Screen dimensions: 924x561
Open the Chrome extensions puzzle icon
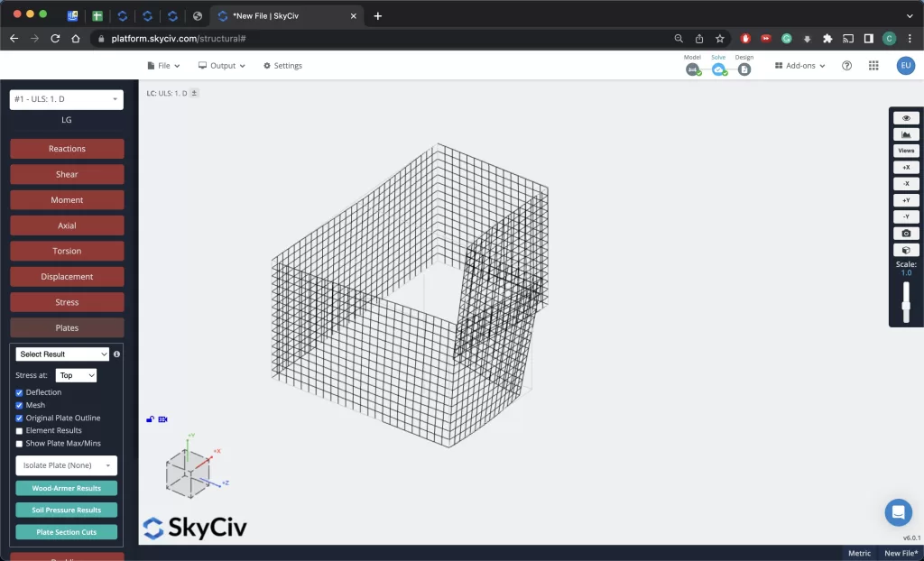coord(827,38)
